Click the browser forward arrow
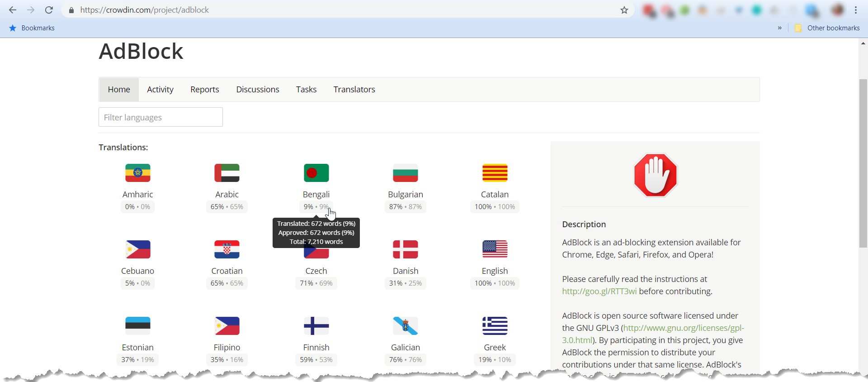 [x=31, y=10]
